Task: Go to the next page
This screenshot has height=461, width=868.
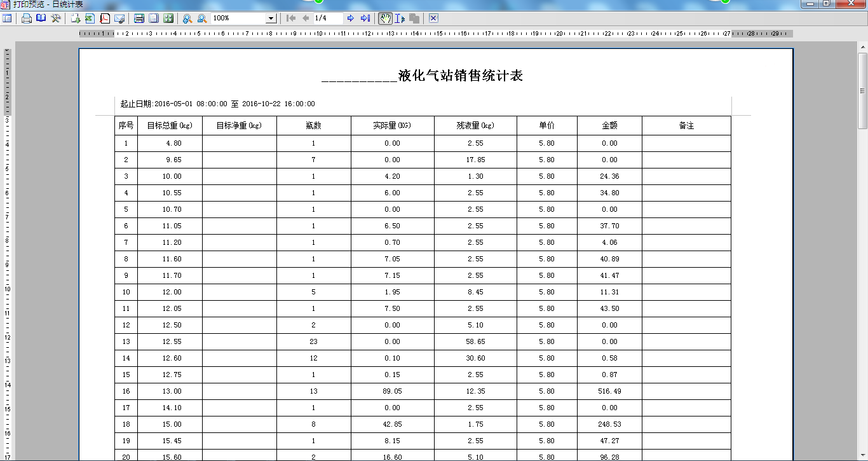Action: 350,18
